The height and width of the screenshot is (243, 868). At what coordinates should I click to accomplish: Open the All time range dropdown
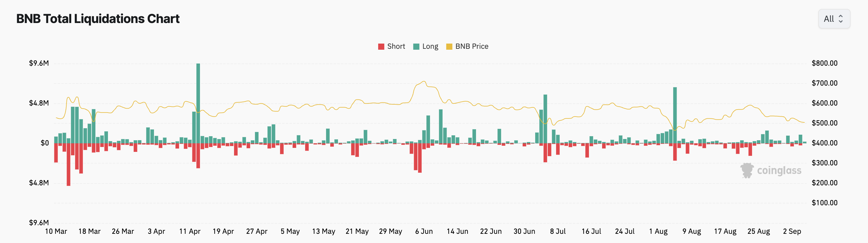pyautogui.click(x=834, y=19)
